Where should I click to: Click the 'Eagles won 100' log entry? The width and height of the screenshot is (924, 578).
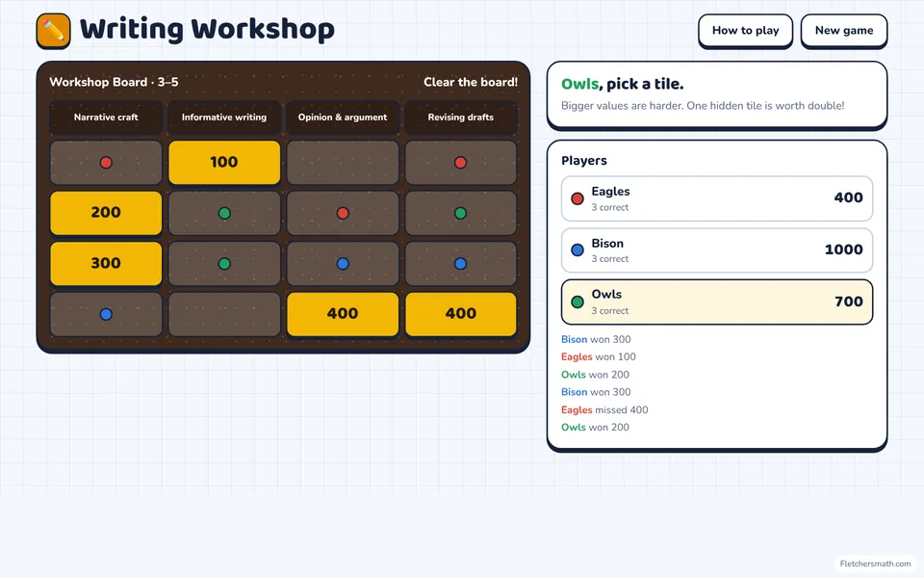pos(598,356)
